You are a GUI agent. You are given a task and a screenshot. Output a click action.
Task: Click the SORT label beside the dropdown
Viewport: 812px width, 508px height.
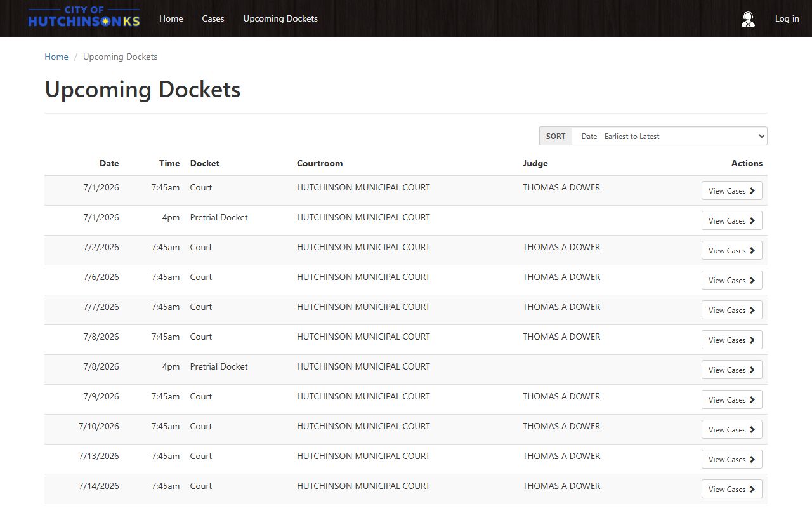(556, 136)
